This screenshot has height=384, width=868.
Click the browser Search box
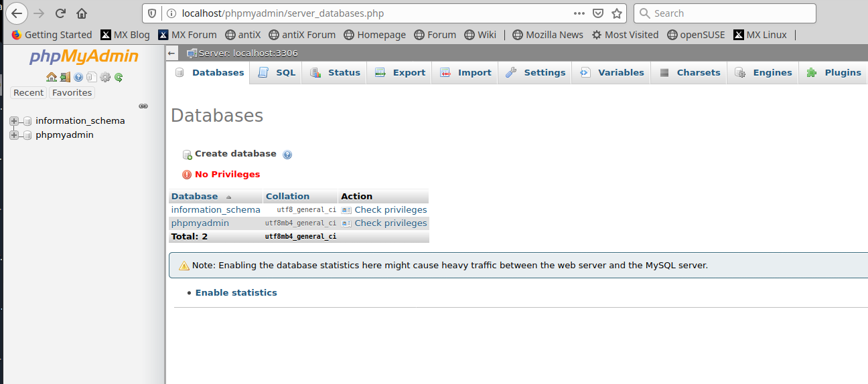(x=725, y=13)
